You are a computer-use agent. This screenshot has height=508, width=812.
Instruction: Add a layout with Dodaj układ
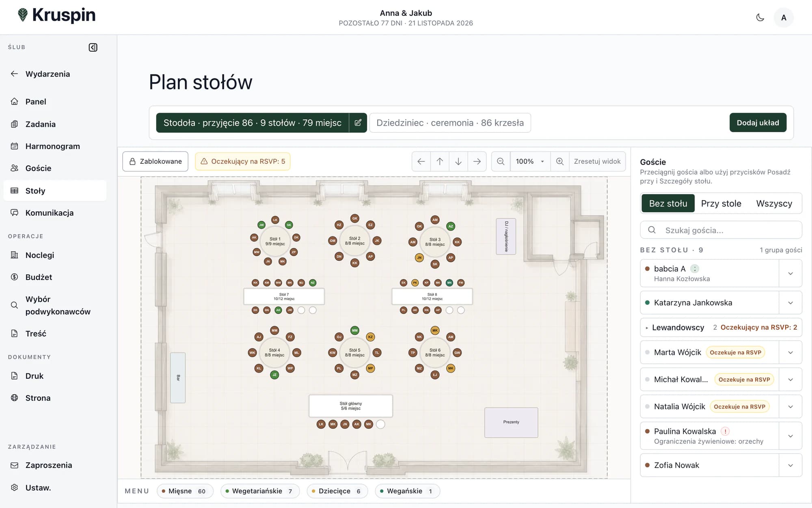(758, 123)
